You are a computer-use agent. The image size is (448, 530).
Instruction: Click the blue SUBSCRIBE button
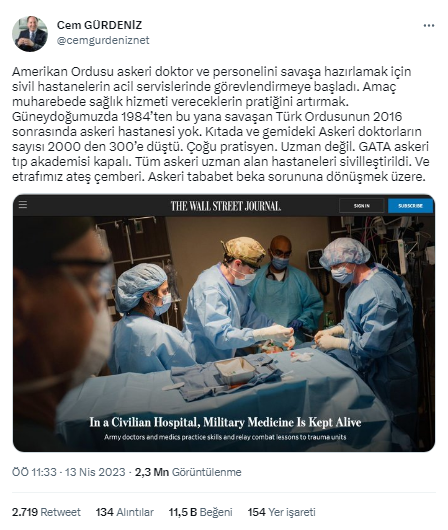pos(410,206)
